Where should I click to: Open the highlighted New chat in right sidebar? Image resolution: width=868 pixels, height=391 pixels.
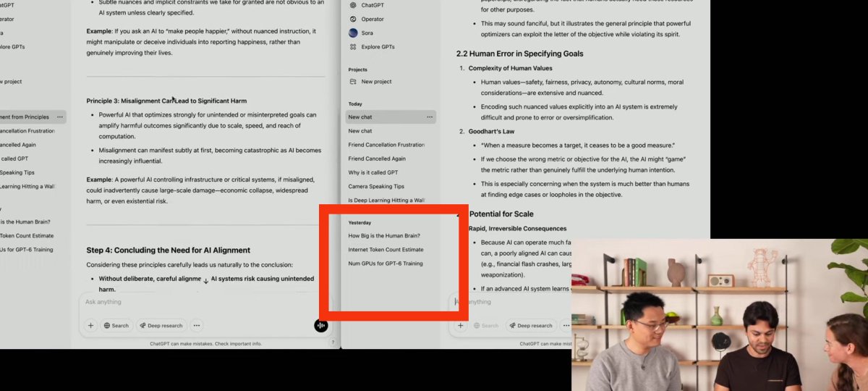point(391,117)
